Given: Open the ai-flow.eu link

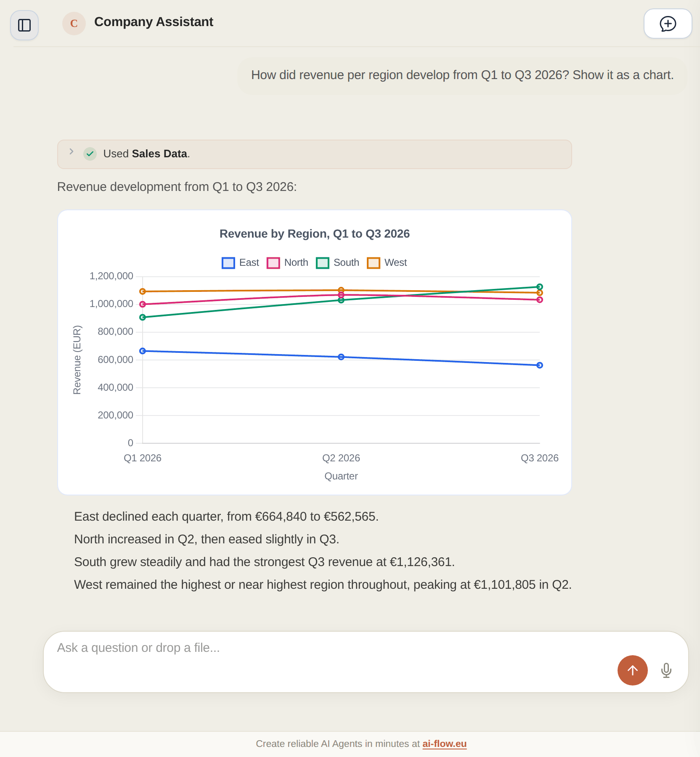Looking at the screenshot, I should [445, 744].
